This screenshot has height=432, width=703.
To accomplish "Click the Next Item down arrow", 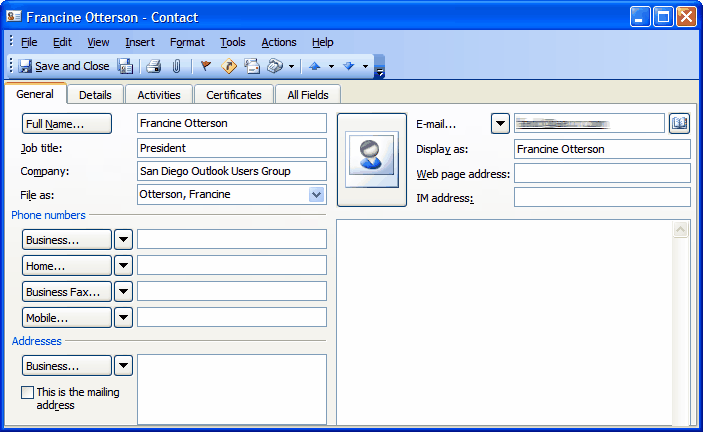I will coord(348,66).
